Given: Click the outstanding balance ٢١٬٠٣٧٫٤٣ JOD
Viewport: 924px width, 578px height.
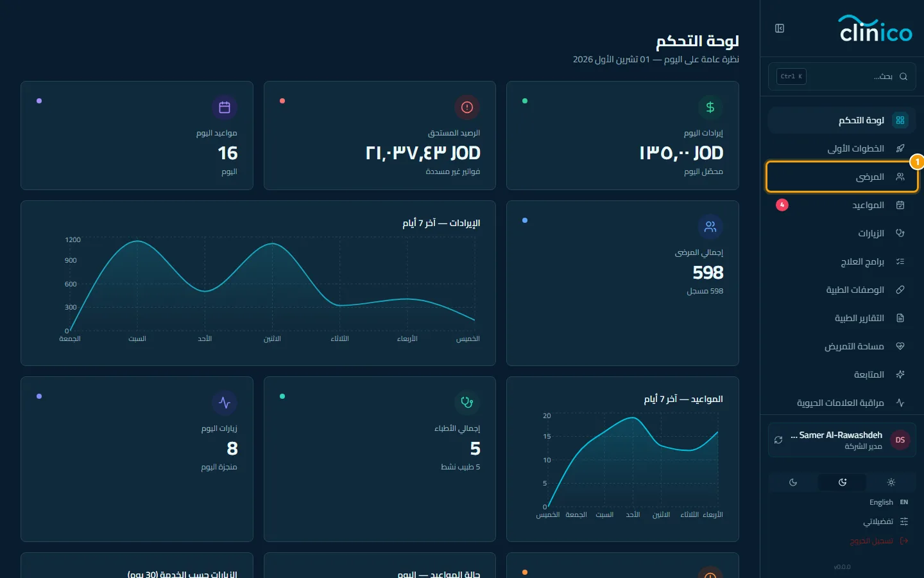Looking at the screenshot, I should [423, 153].
